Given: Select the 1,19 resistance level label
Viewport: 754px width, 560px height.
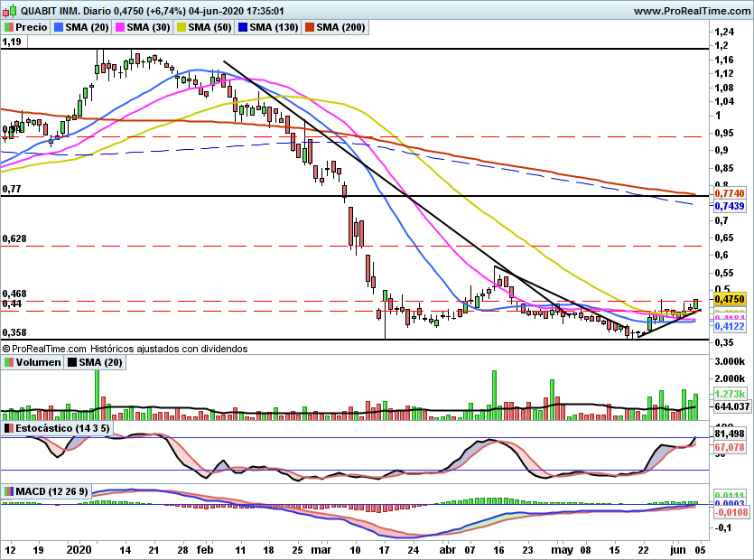Looking at the screenshot, I should click(12, 42).
